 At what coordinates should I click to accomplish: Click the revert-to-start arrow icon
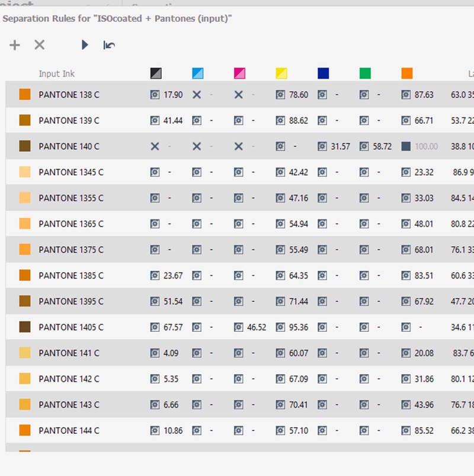coord(109,45)
